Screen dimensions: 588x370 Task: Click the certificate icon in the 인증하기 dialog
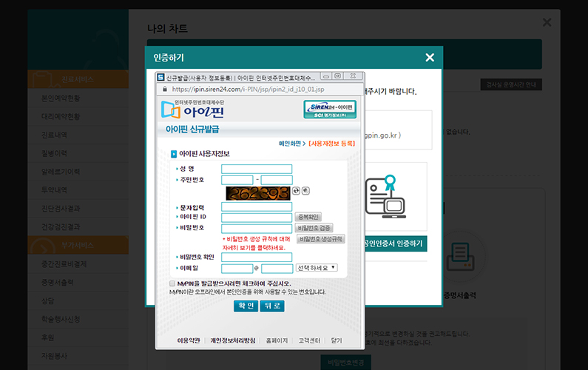(x=385, y=196)
